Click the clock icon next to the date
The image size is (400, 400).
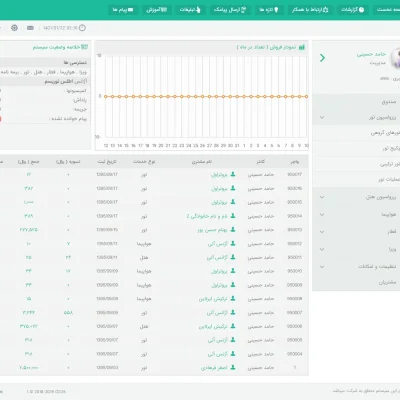tap(82, 28)
